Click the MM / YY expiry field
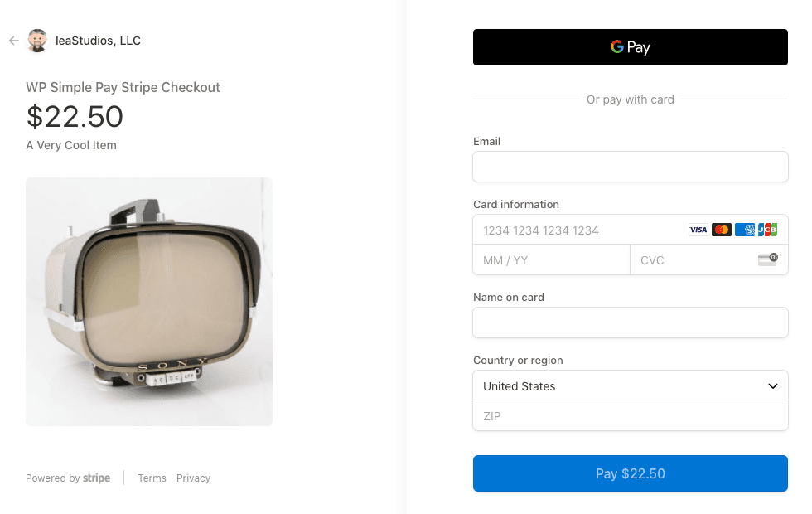 point(551,260)
